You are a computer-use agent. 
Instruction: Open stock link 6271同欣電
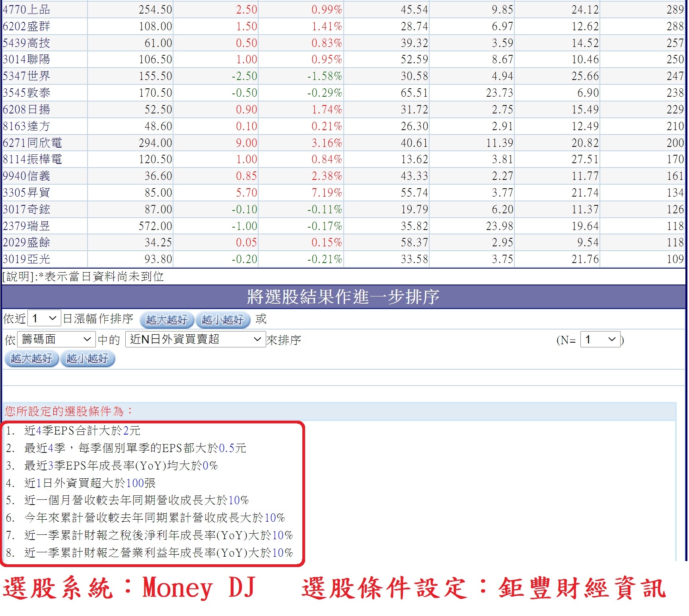coord(33,143)
